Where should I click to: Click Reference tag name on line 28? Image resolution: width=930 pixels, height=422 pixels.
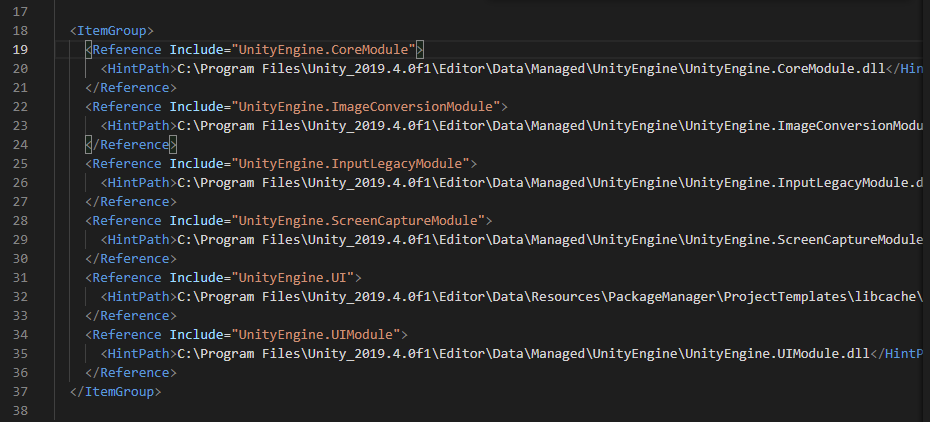click(126, 220)
